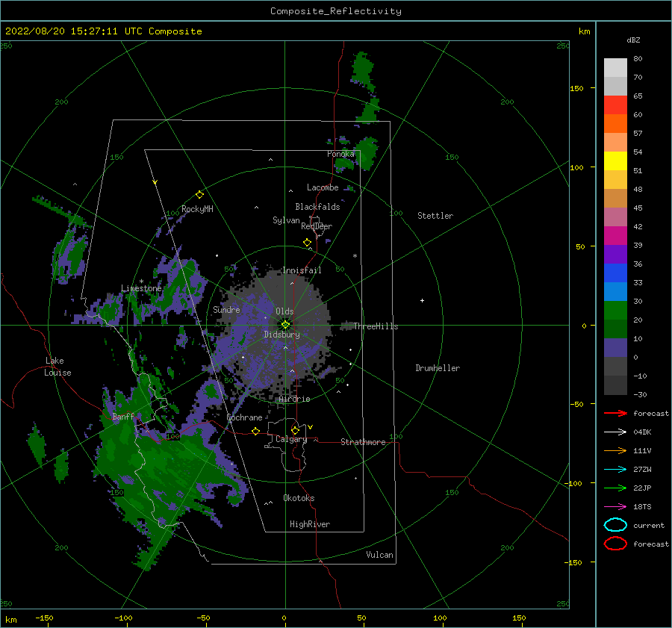672x628 pixels.
Task: Click the ThreeHills label
Action: (x=376, y=326)
